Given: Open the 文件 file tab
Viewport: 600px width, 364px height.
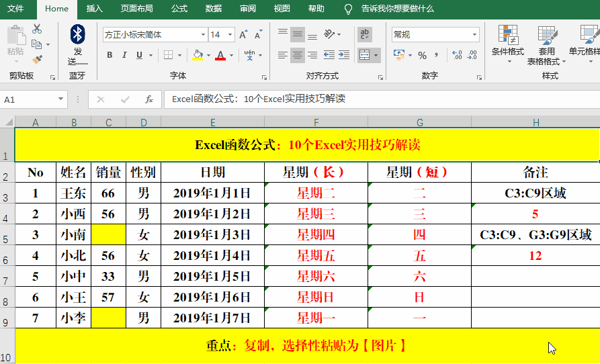Looking at the screenshot, I should 15,9.
